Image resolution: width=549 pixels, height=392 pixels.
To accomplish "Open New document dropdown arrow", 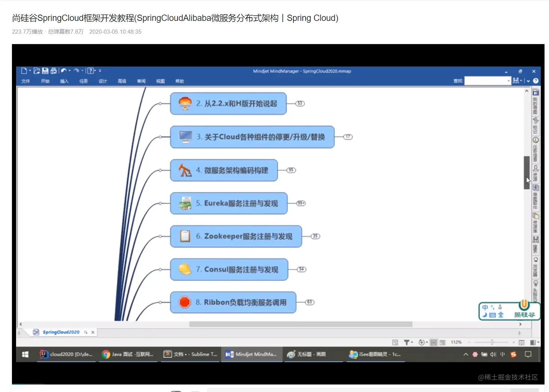I will tap(30, 71).
